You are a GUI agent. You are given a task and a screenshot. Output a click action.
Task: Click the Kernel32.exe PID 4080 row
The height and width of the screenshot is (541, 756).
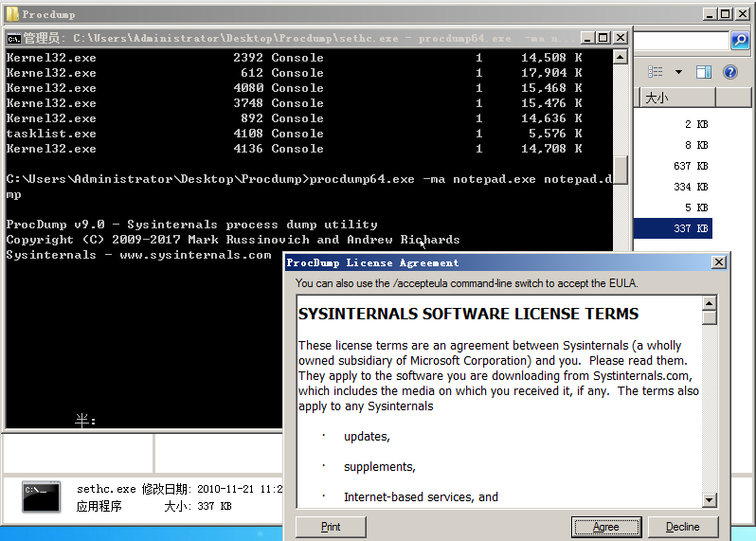coord(294,88)
